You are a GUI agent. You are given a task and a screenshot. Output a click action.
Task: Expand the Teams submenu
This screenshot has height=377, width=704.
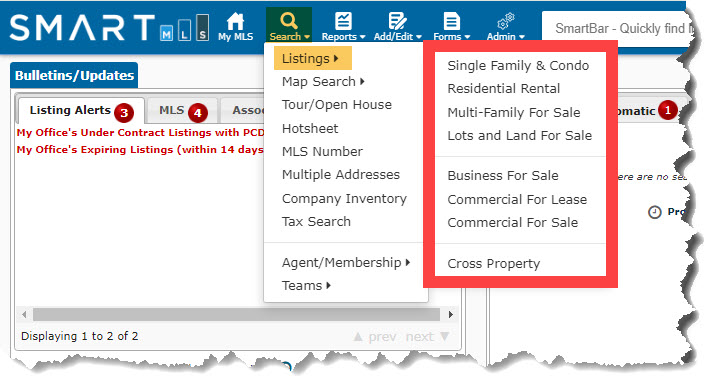(306, 285)
